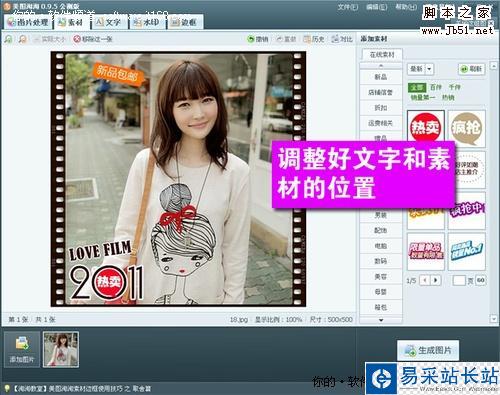Click the sticker panel scrollbar down arrow
The image size is (500, 395).
494,319
